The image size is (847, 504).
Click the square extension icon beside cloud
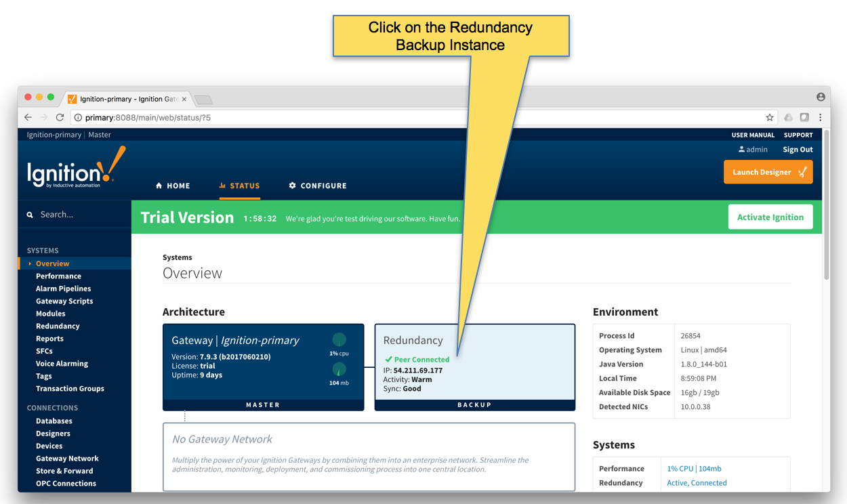[804, 117]
